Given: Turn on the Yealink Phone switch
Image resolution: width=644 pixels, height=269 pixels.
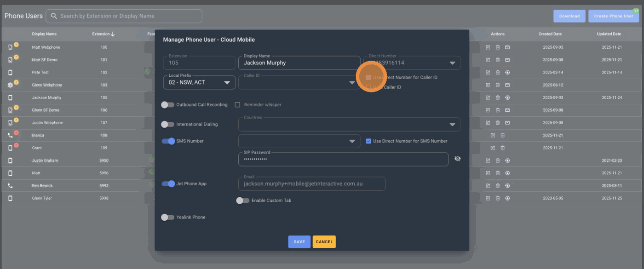Looking at the screenshot, I should [168, 217].
